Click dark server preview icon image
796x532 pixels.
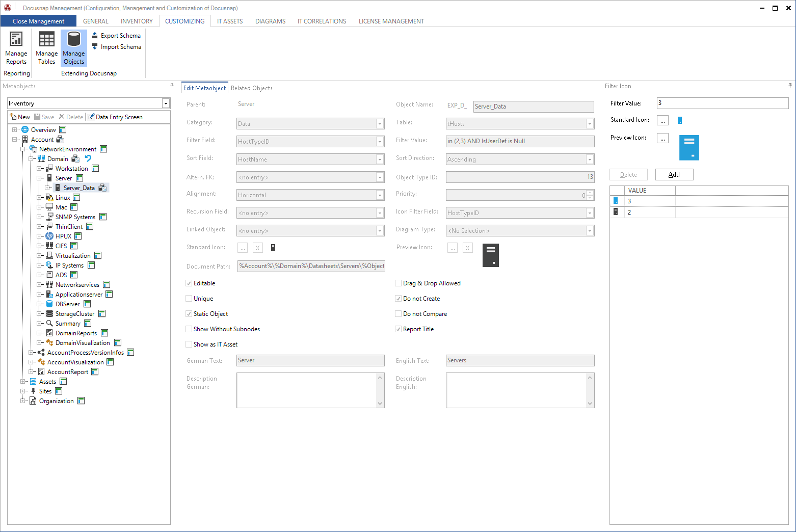coord(491,255)
